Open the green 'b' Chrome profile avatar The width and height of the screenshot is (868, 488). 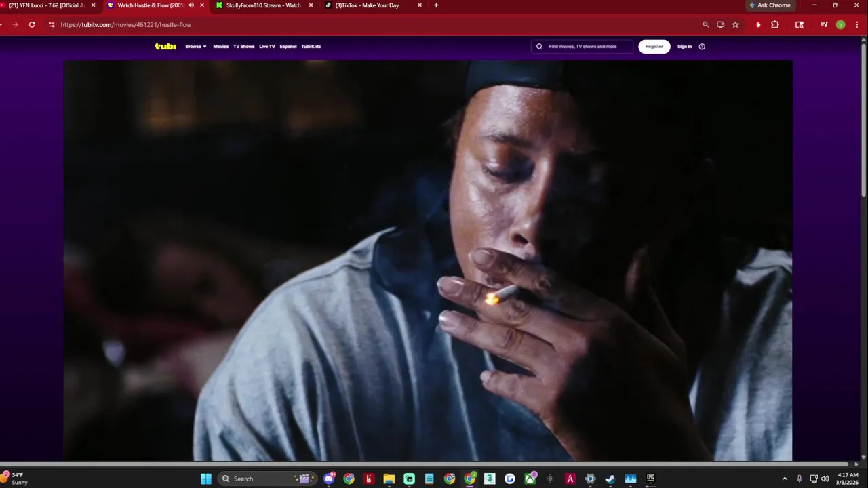click(841, 24)
